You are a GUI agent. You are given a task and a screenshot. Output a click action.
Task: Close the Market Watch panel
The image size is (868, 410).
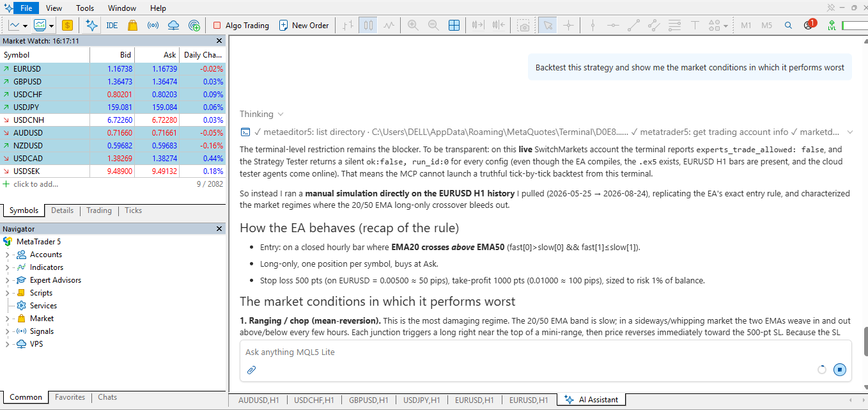(219, 41)
